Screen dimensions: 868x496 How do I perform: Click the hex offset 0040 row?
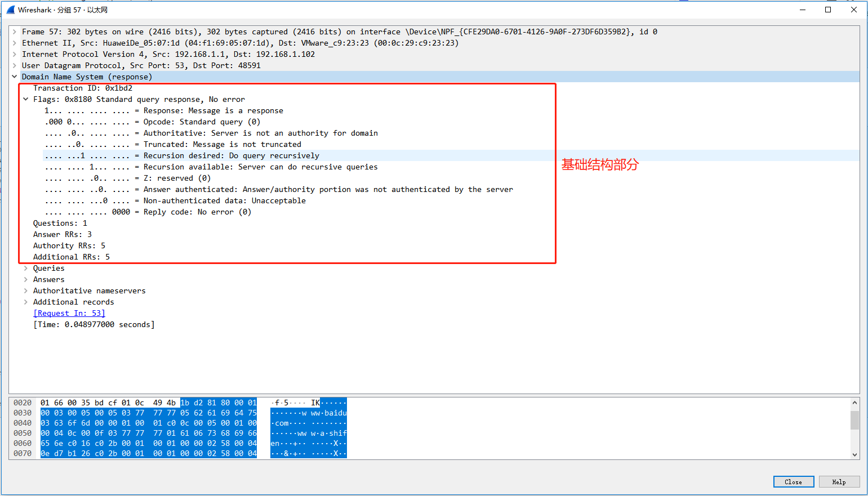point(23,423)
